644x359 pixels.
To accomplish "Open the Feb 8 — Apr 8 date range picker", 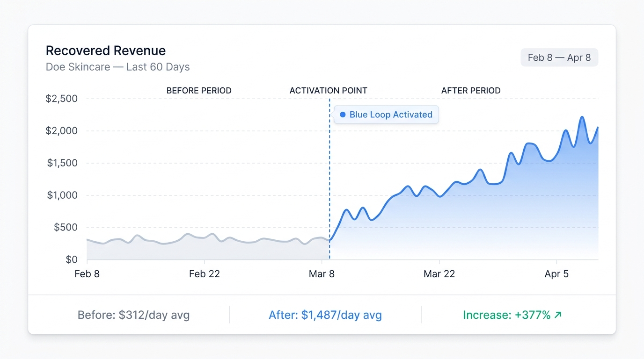I will 559,57.
